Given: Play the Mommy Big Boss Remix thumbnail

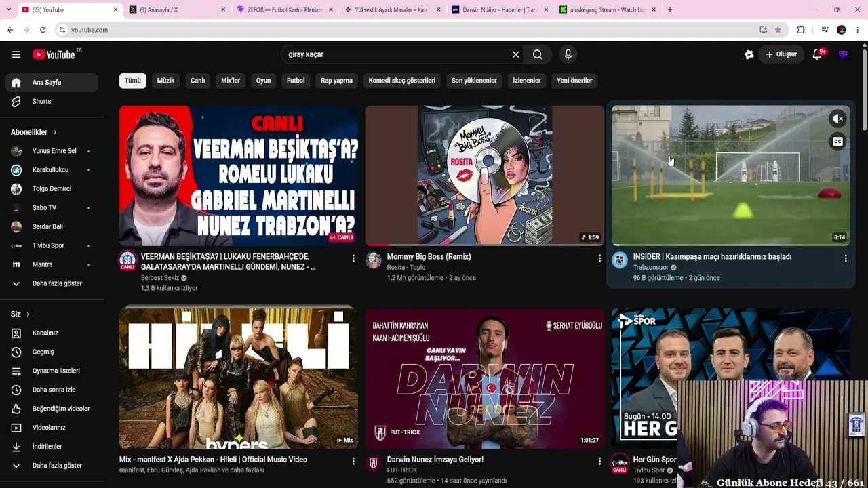Looking at the screenshot, I should click(485, 176).
